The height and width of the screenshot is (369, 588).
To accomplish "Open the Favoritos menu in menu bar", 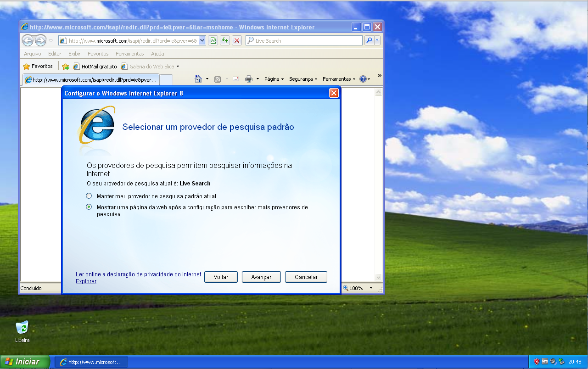I will [x=98, y=54].
